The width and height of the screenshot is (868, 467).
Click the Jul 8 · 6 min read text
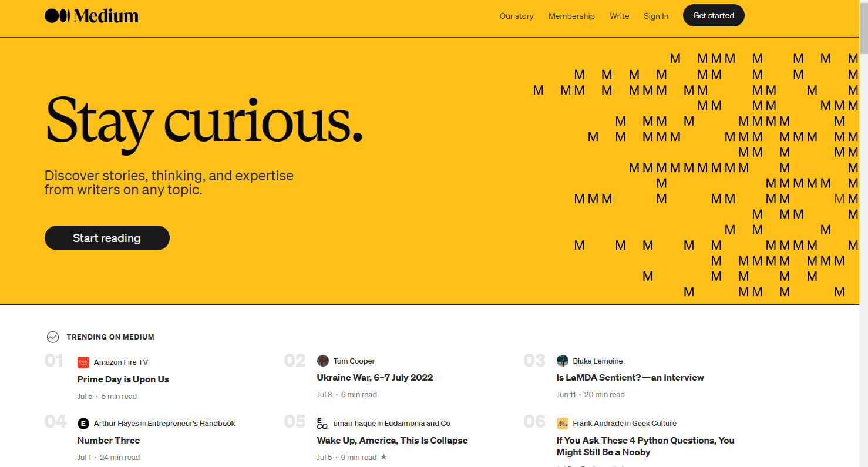point(347,395)
